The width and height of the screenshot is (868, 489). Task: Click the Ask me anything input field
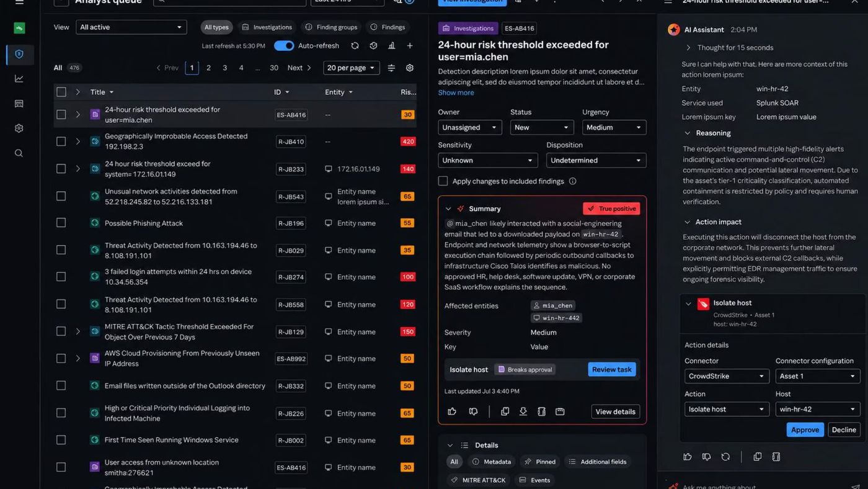[762, 484]
